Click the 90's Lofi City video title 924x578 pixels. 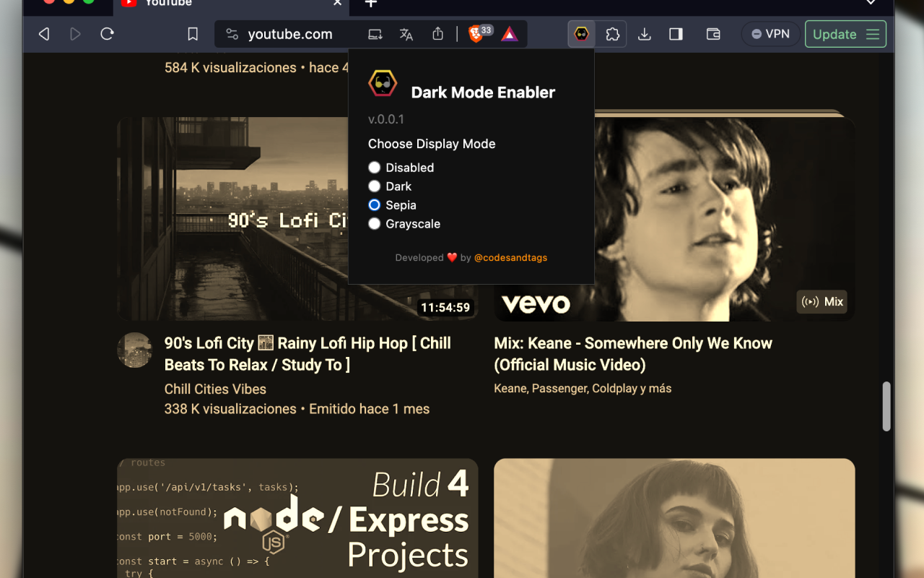click(x=308, y=354)
